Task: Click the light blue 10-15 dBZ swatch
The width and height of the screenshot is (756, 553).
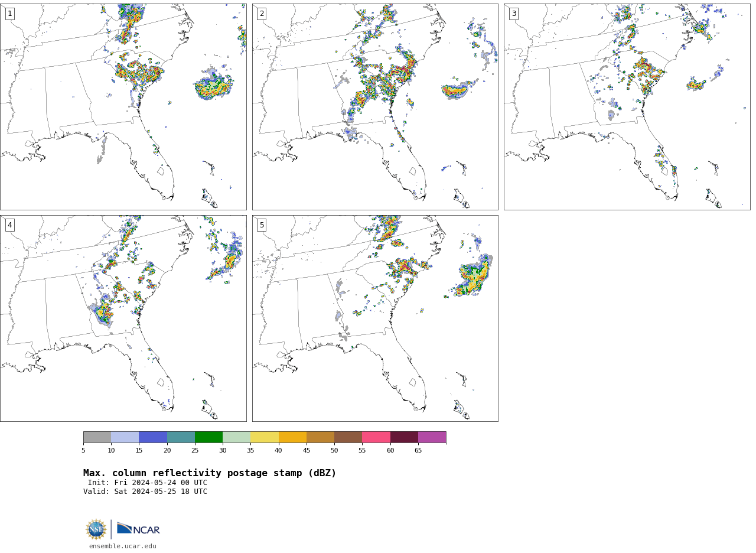Action: point(125,437)
